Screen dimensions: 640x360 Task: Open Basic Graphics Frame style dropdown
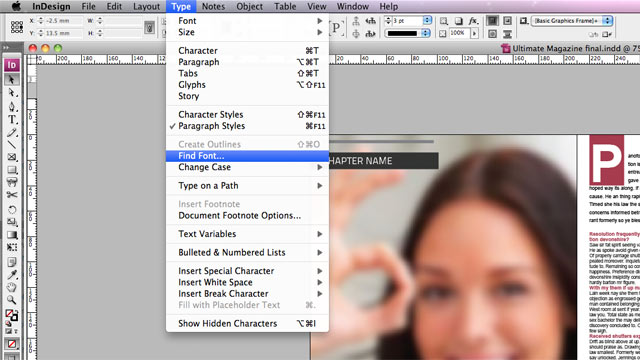[608, 20]
